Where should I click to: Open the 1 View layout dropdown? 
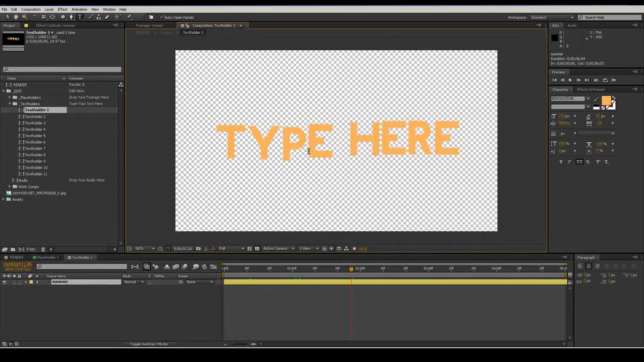pyautogui.click(x=309, y=248)
